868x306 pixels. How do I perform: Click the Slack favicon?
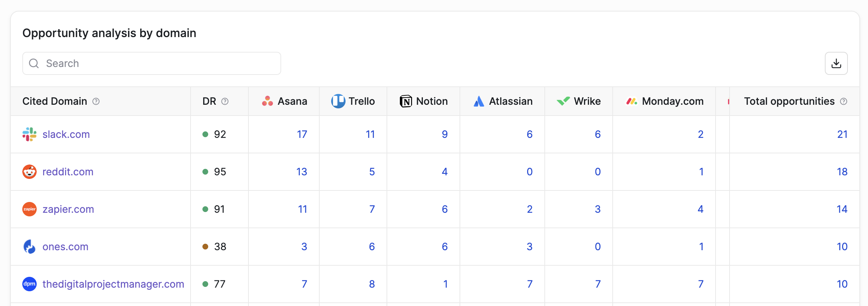pos(29,134)
